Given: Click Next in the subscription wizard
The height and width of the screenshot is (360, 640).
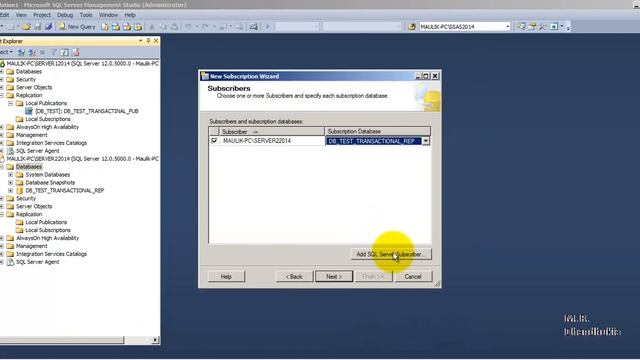Looking at the screenshot, I should coord(333,277).
